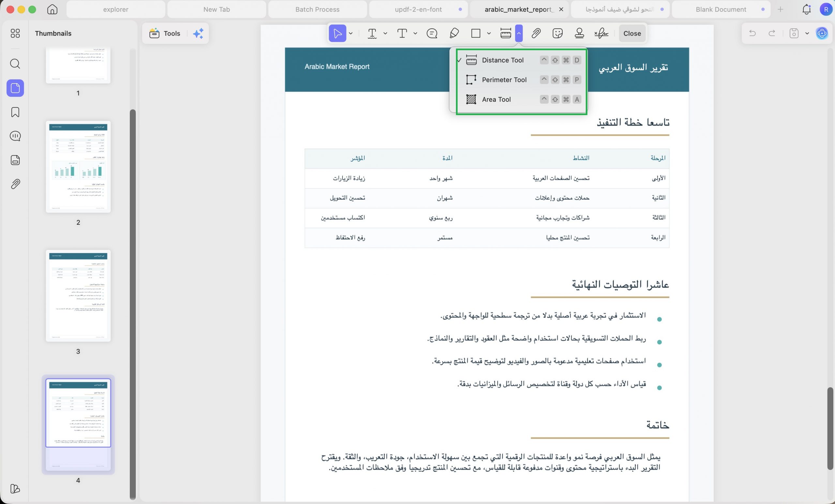The width and height of the screenshot is (835, 504).
Task: Click the bottom sidebar layers icon
Action: tap(15, 489)
